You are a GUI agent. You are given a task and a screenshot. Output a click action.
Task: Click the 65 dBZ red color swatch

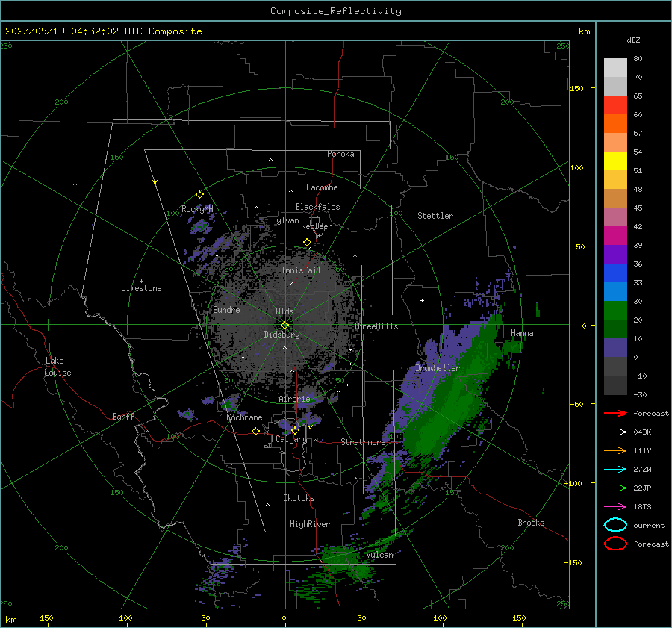click(x=615, y=105)
